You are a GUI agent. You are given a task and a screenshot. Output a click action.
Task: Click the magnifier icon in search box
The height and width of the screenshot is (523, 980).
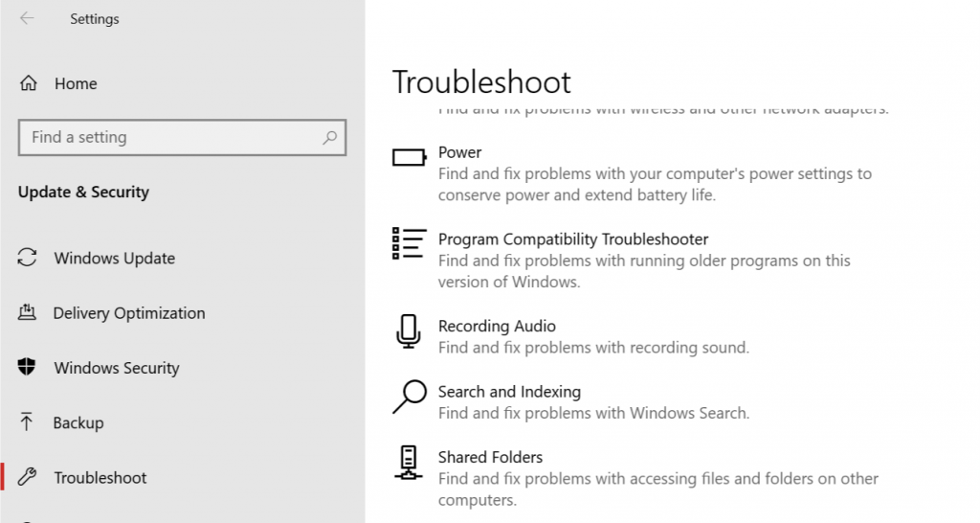click(x=329, y=137)
